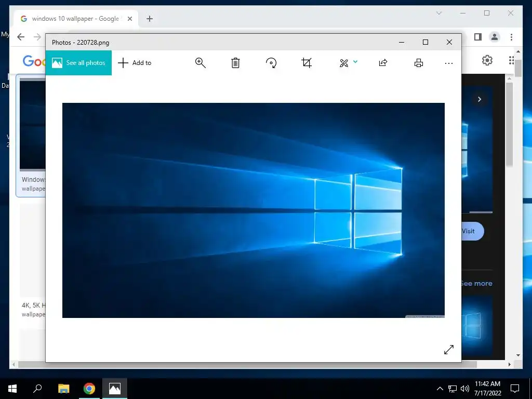Open the taskbar clock showing 11:42 AM

coord(487,389)
